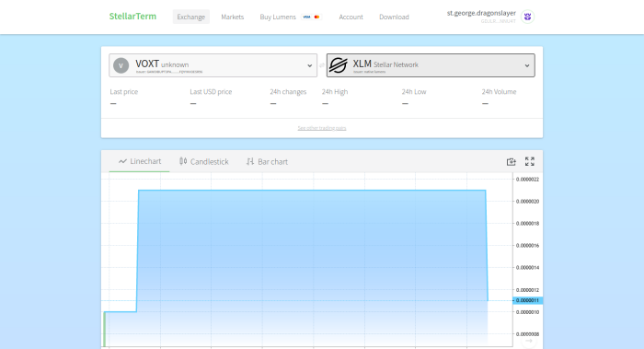Click the XLM dropdown chevron
Viewport: 644px width, 349px height.
point(527,65)
